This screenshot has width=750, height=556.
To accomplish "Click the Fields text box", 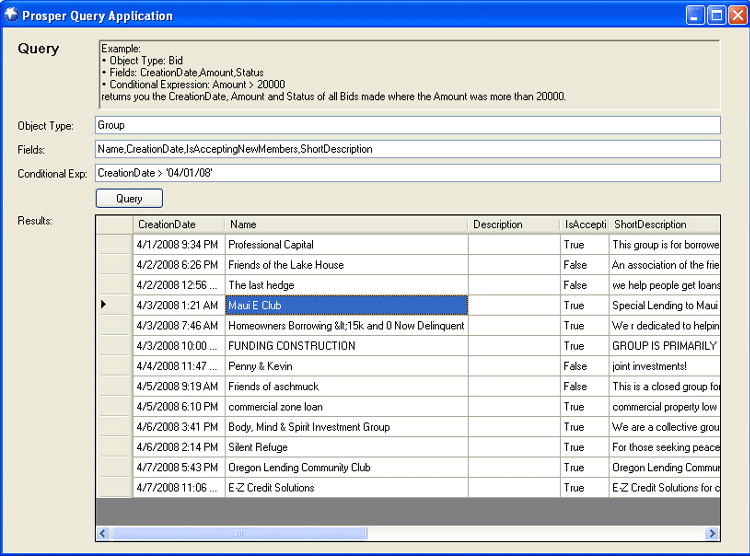I will click(x=407, y=149).
